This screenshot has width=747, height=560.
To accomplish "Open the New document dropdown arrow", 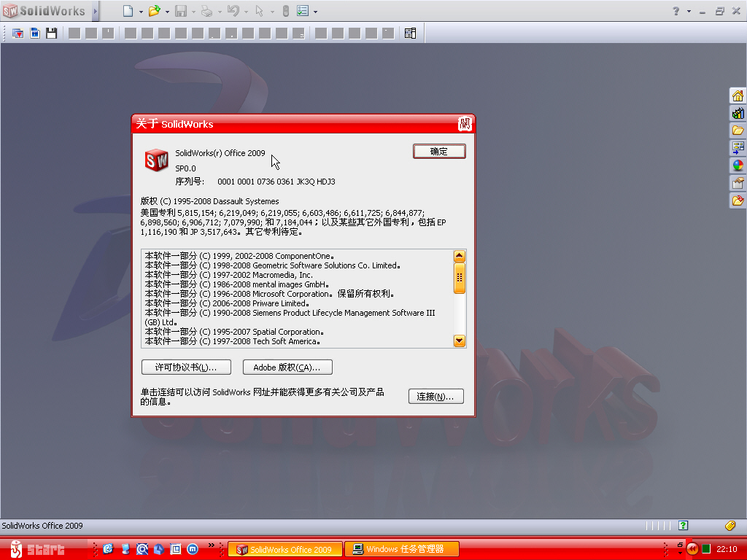I will pos(141,12).
